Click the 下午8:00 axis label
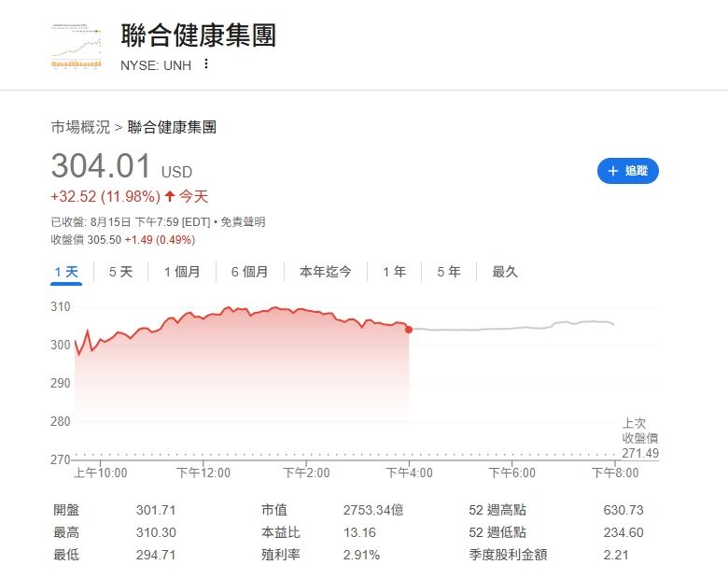The height and width of the screenshot is (579, 728). 615,473
